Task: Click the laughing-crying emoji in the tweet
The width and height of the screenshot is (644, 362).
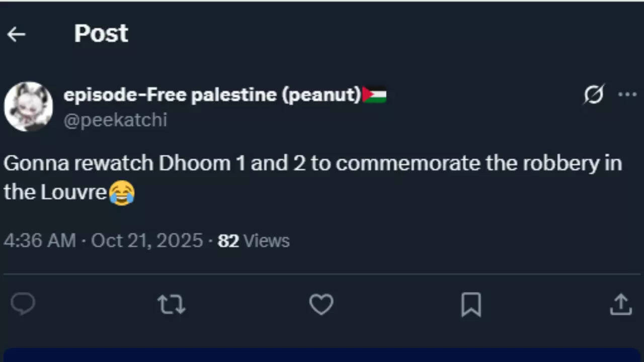Action: [121, 193]
